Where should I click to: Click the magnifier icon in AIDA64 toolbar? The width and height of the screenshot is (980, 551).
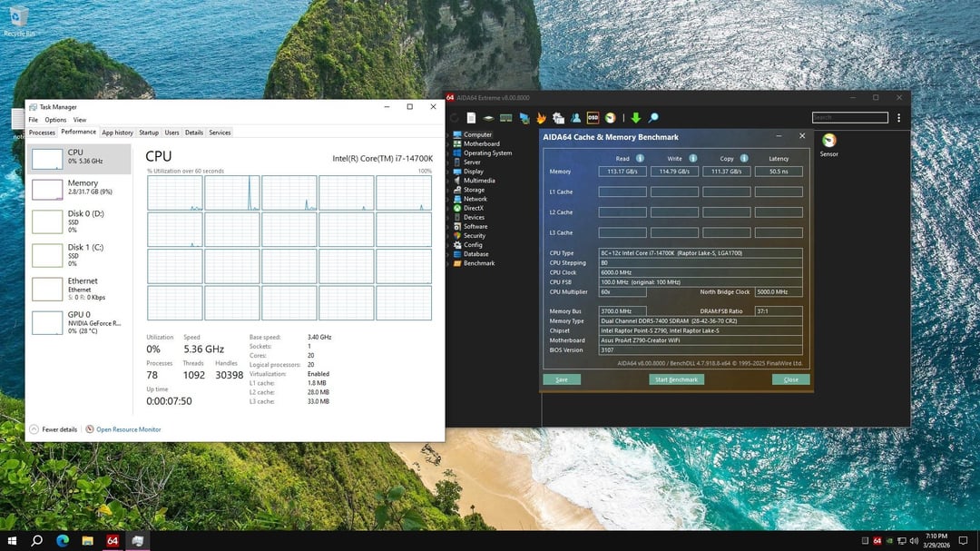(x=652, y=118)
